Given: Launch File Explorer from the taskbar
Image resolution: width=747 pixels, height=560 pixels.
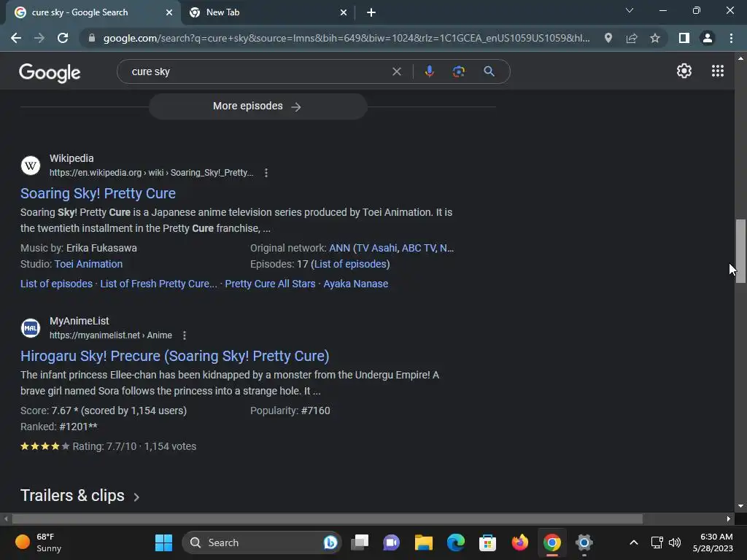Looking at the screenshot, I should click(x=424, y=542).
